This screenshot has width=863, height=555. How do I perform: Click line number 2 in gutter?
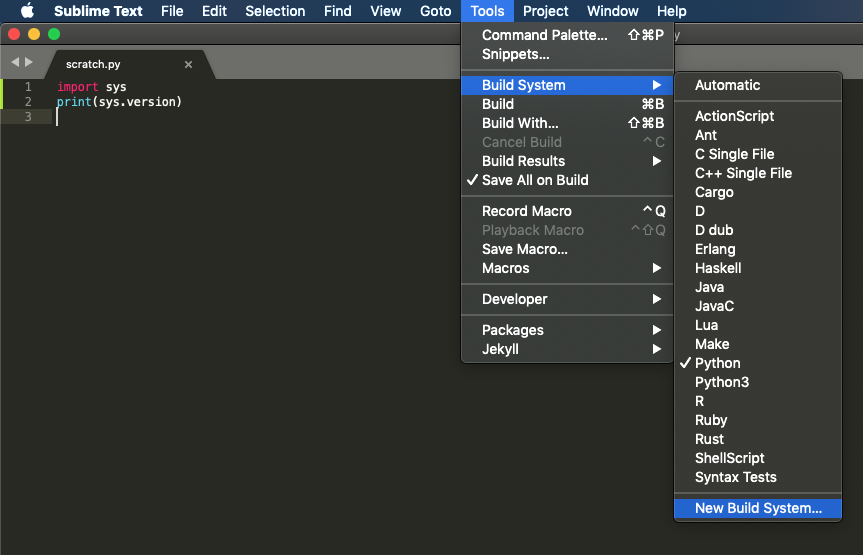point(28,102)
